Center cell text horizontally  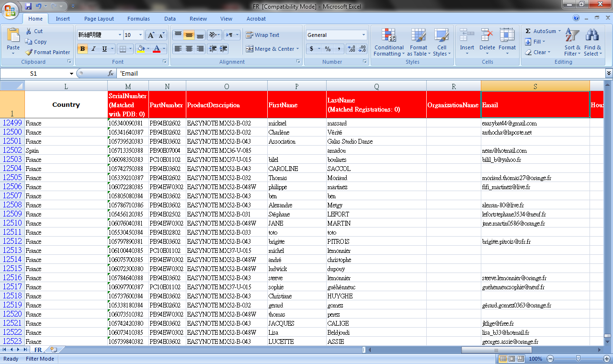pyautogui.click(x=189, y=49)
